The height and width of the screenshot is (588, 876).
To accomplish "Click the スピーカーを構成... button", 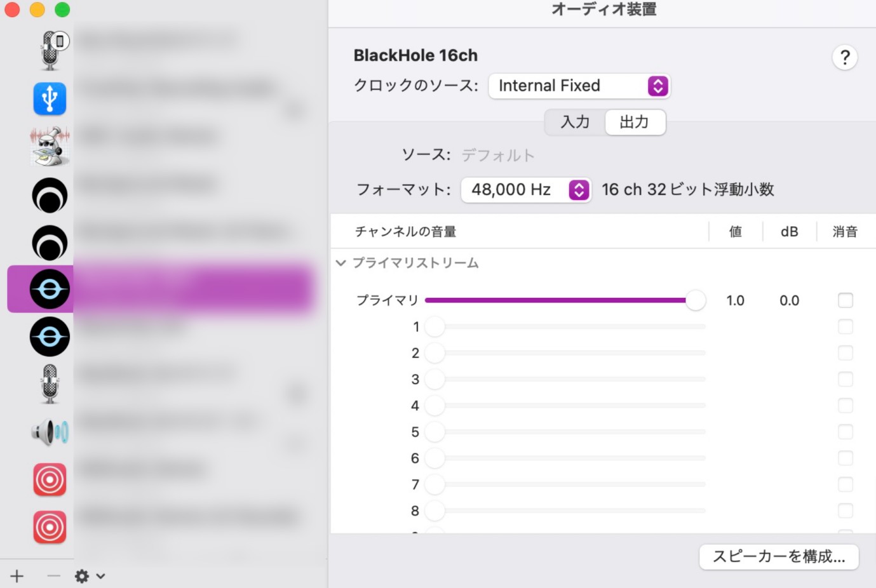I will pos(779,557).
